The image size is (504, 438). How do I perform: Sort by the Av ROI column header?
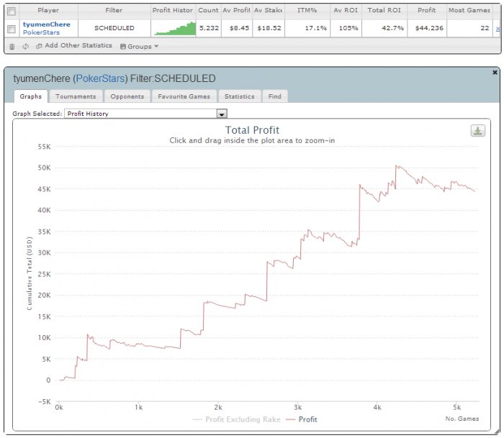[346, 10]
